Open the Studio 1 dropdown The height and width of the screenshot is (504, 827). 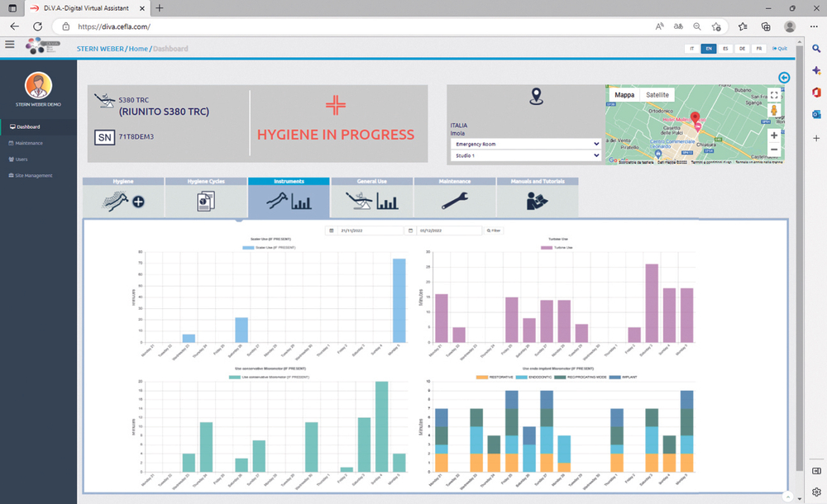pyautogui.click(x=526, y=155)
